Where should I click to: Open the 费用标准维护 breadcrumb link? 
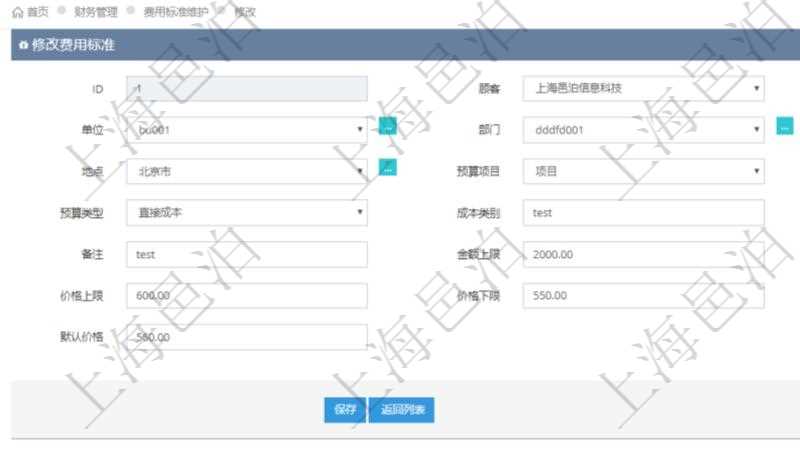pos(176,12)
